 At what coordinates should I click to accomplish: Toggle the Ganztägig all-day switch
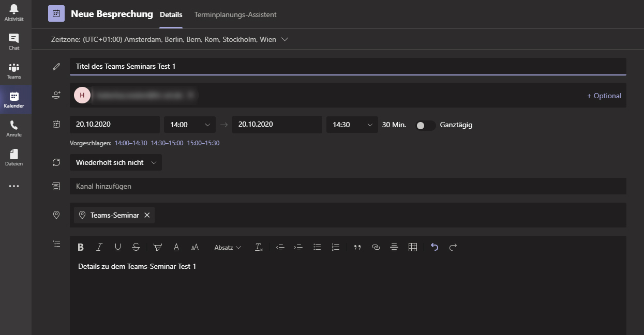(x=425, y=125)
